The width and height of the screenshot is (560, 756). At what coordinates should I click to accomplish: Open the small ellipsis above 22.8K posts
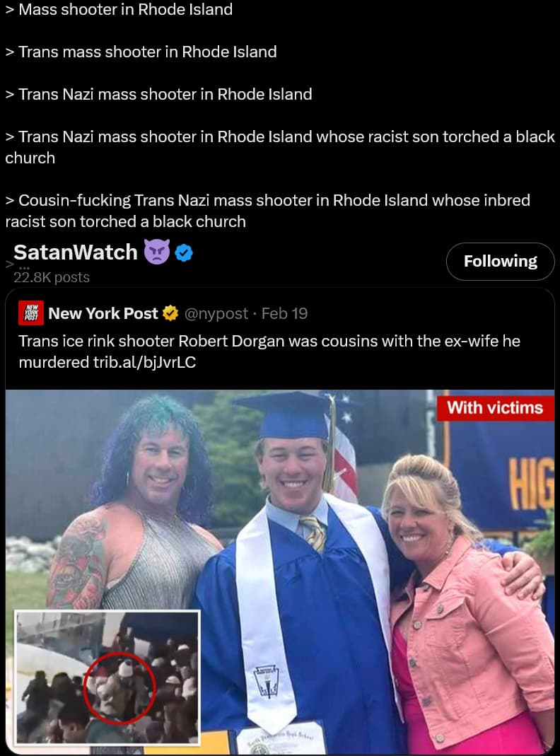[x=25, y=268]
